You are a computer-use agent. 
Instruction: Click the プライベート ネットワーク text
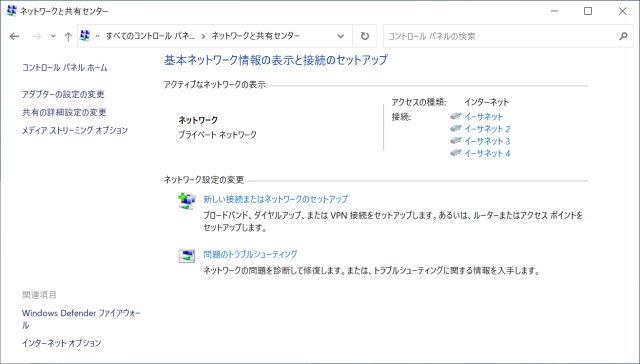[x=218, y=135]
